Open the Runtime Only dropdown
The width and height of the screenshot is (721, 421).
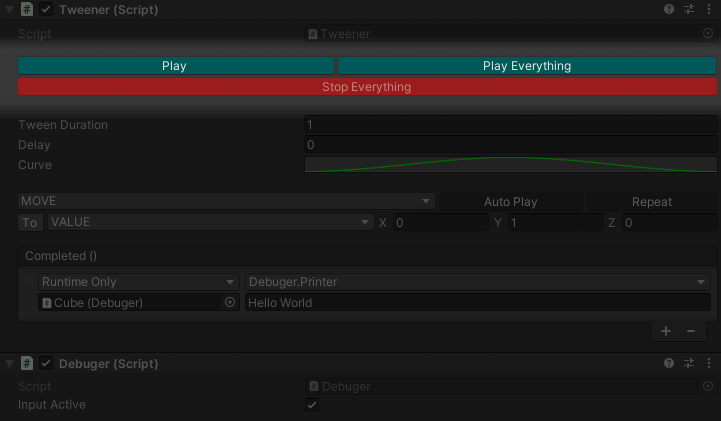(x=138, y=282)
